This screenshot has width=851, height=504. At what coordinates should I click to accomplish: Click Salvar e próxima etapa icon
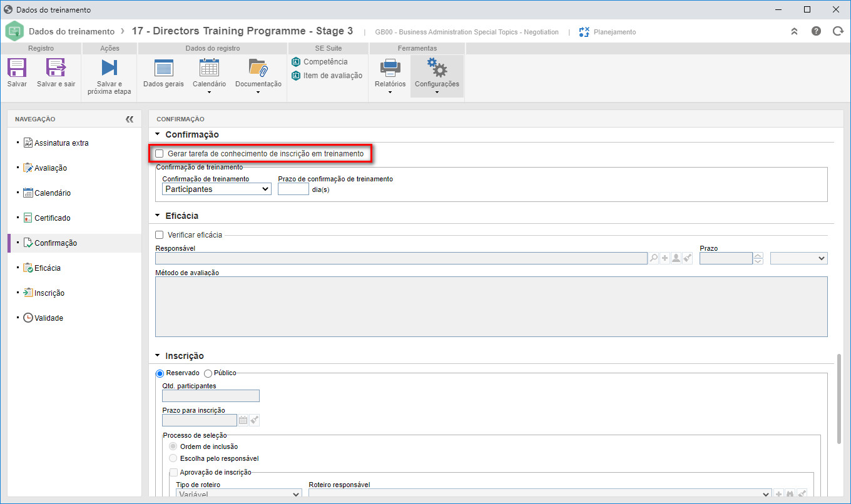110,68
